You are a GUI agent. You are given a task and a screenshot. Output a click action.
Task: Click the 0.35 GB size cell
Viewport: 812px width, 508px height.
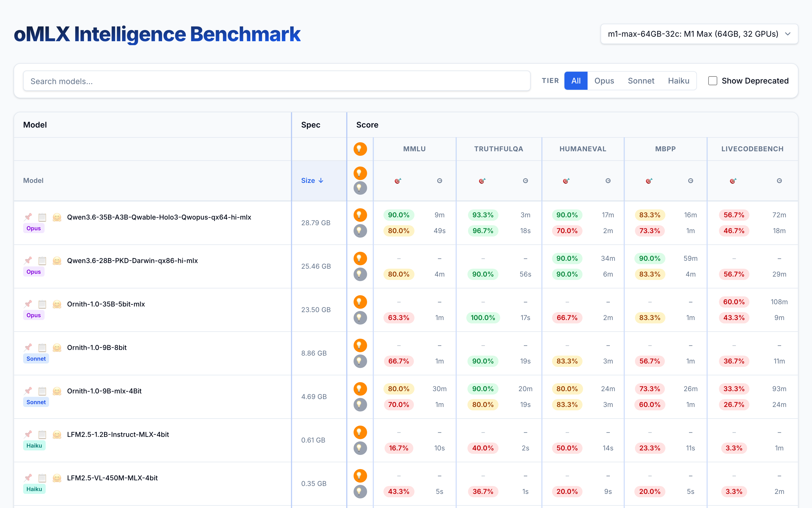(314, 483)
